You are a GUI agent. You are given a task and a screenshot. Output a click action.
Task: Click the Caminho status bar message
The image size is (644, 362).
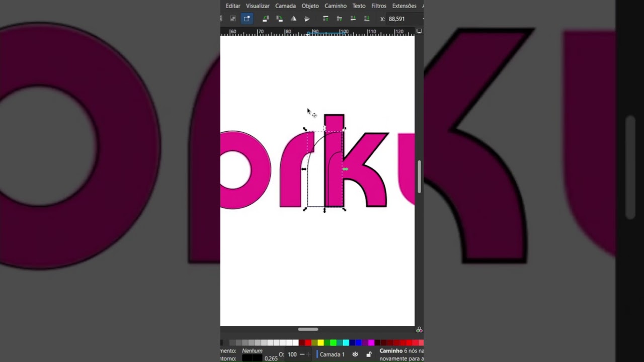pyautogui.click(x=401, y=354)
